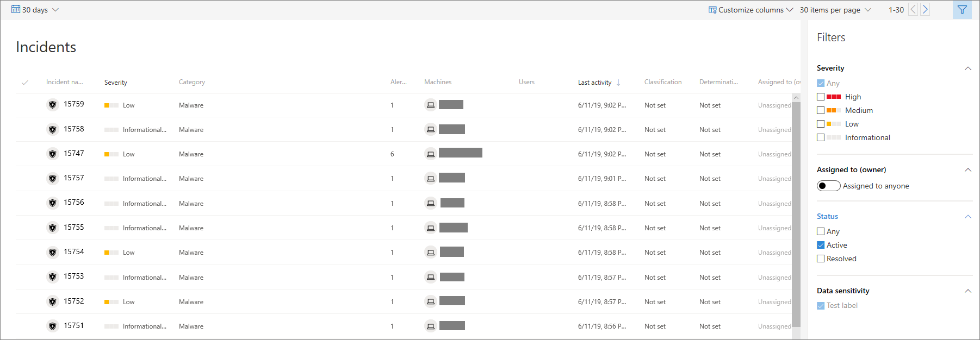Toggle the Assigned to anyone switch
The width and height of the screenshot is (980, 340).
(x=828, y=186)
